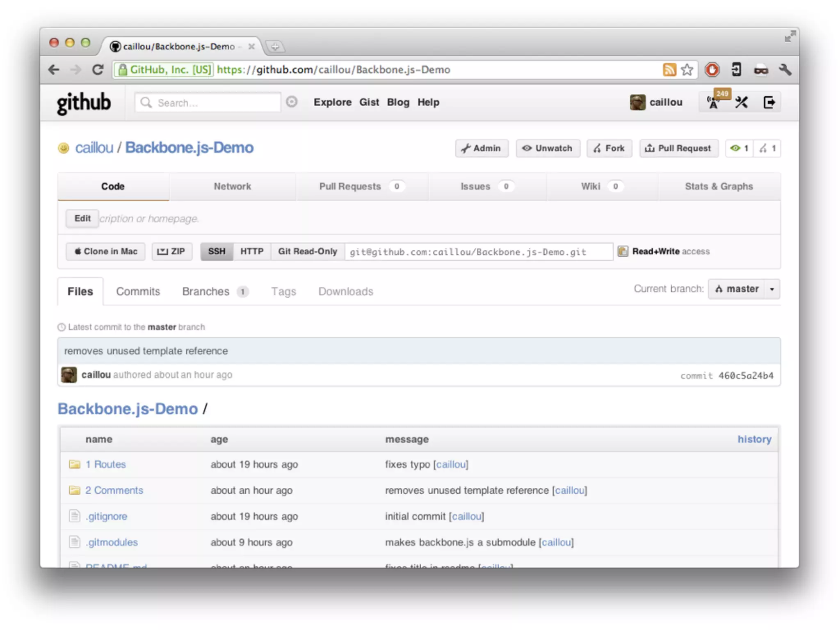Click the Pull Request button
This screenshot has width=840, height=630.
click(x=678, y=148)
